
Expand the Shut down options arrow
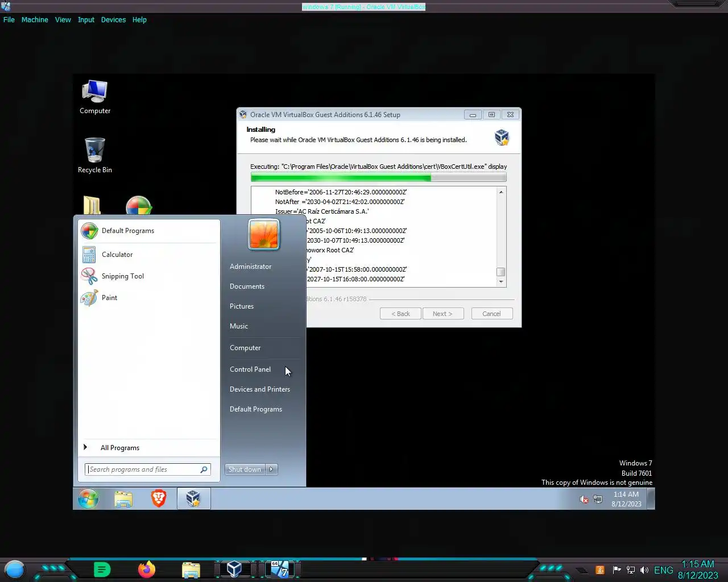click(271, 469)
